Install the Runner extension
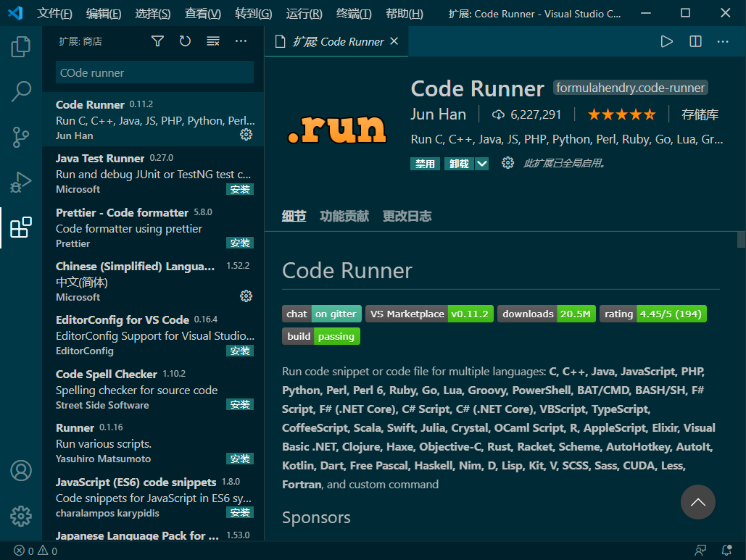Screen dimensions: 746x560 (x=240, y=459)
